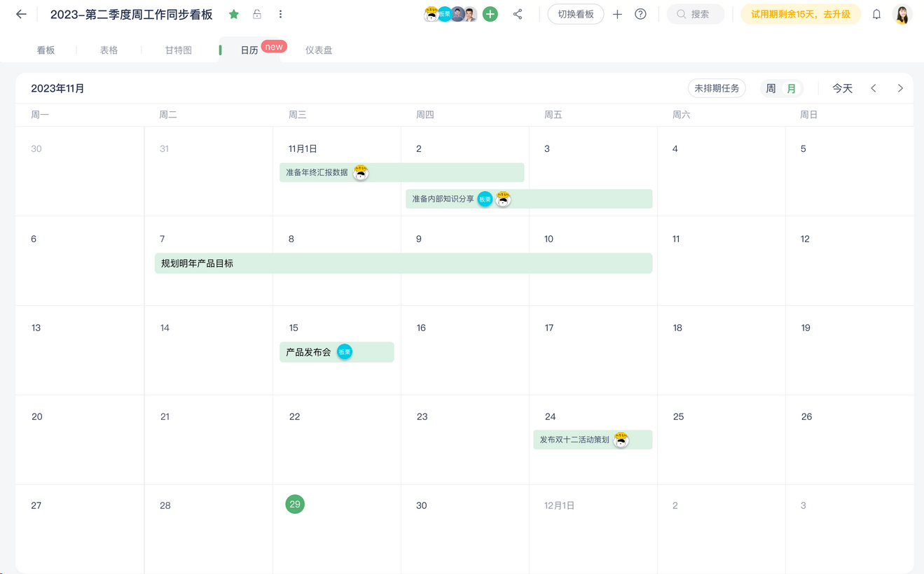Click the back arrow icon
The image size is (924, 574).
coord(21,14)
